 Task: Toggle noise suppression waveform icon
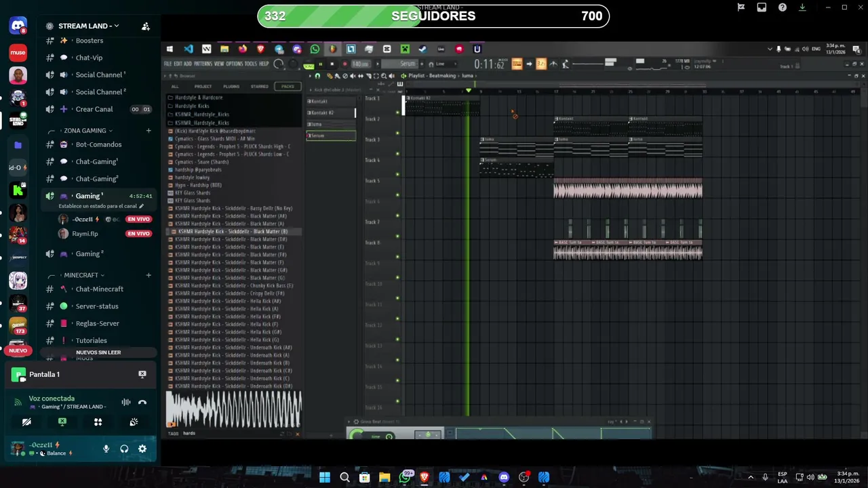[126, 402]
